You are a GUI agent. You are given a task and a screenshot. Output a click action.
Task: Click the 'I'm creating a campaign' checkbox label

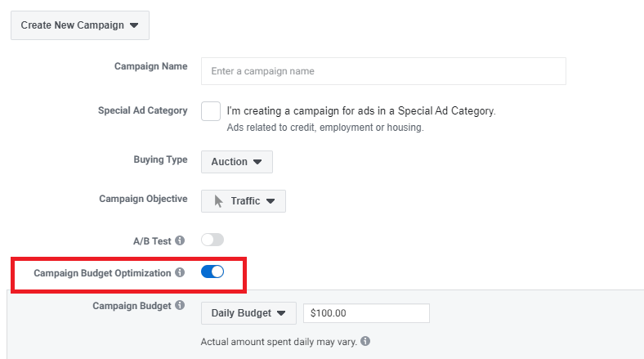tap(361, 111)
